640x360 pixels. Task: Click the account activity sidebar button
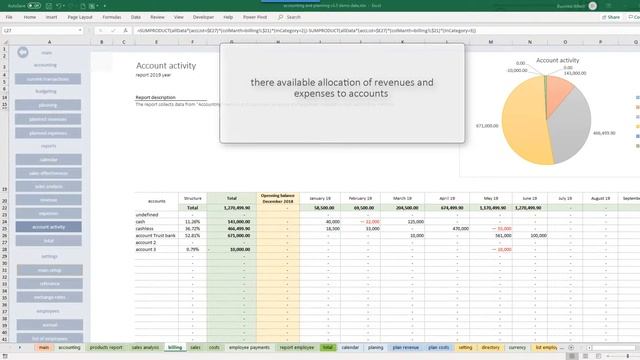pos(49,227)
